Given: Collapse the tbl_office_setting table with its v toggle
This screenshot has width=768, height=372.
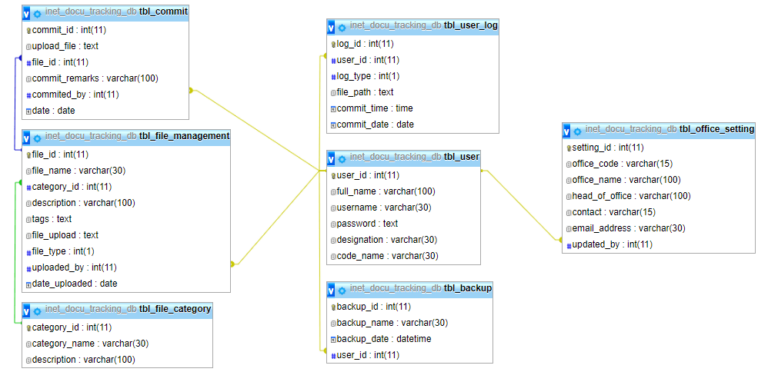Looking at the screenshot, I should click(567, 130).
